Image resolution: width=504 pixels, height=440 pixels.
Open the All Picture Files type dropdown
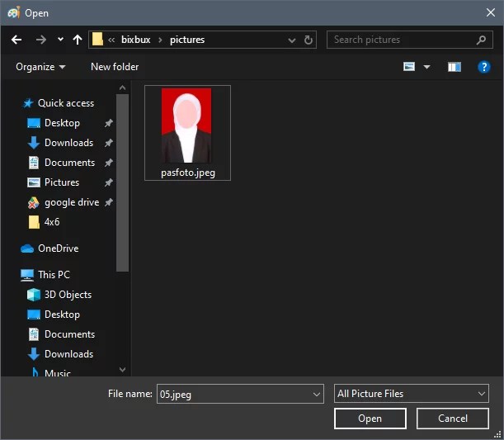(x=412, y=394)
